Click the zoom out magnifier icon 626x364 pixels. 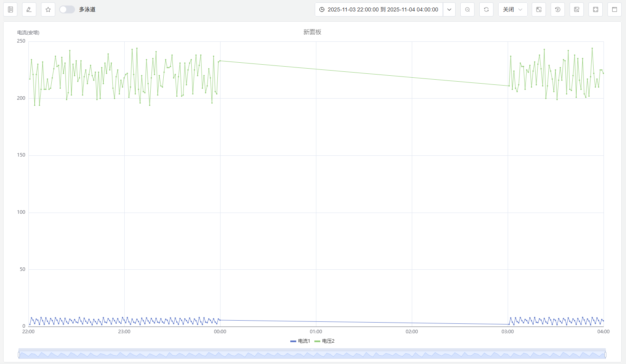click(467, 9)
